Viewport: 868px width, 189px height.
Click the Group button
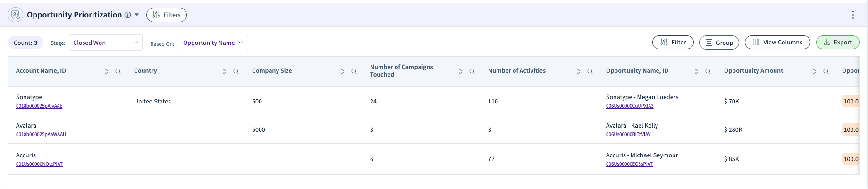719,43
